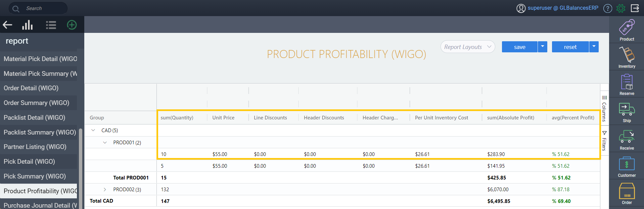Click the save button
Viewport: 644px width, 209px height.
[519, 47]
